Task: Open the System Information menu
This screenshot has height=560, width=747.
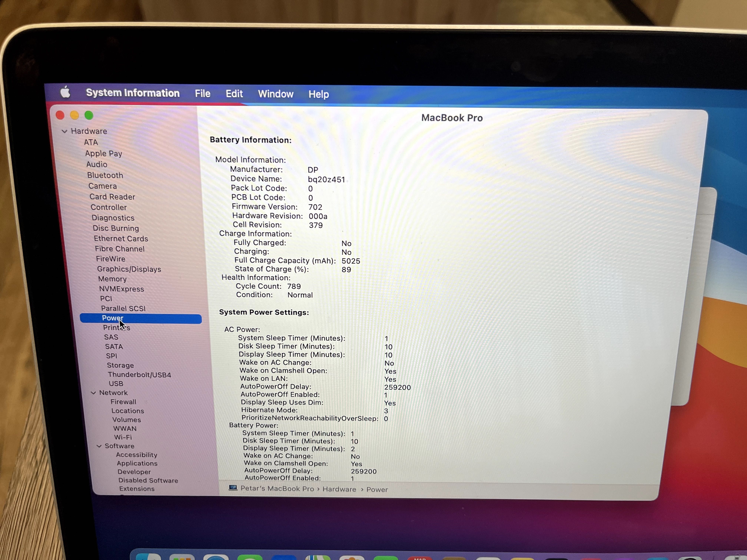Action: [x=133, y=93]
